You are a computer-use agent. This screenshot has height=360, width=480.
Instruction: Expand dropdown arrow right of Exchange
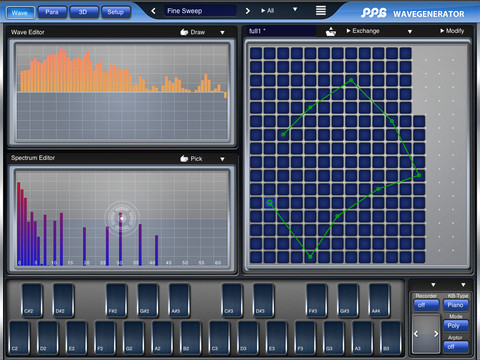[x=410, y=32]
